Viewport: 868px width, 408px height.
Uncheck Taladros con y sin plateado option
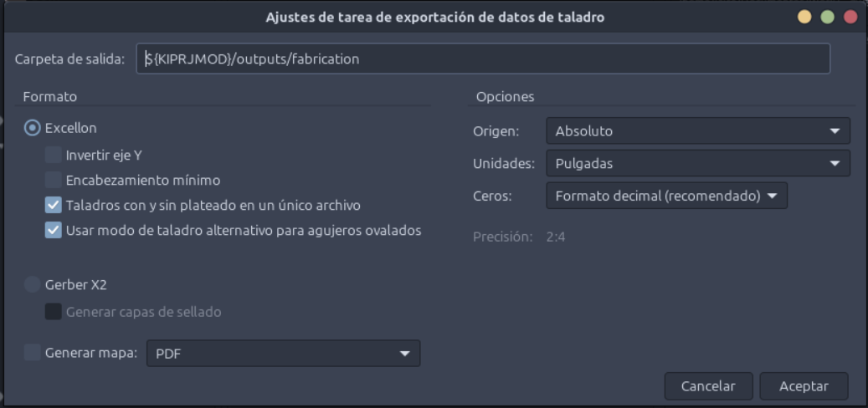53,206
